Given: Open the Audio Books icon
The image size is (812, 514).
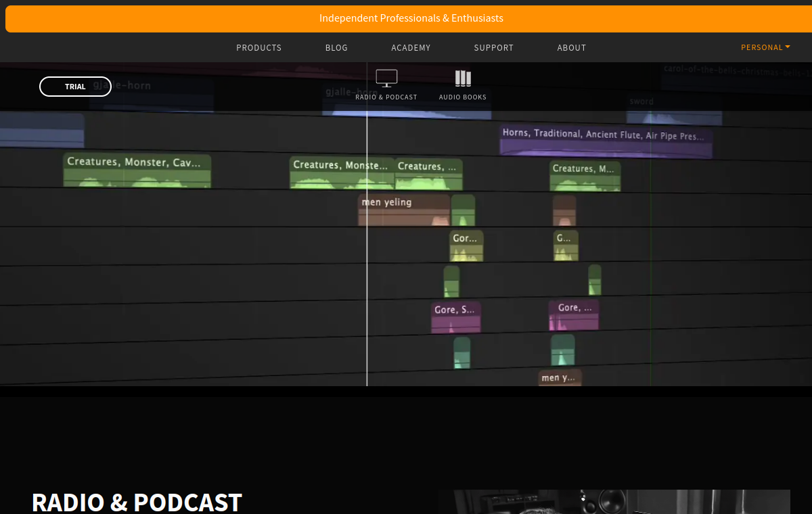Looking at the screenshot, I should [463, 78].
